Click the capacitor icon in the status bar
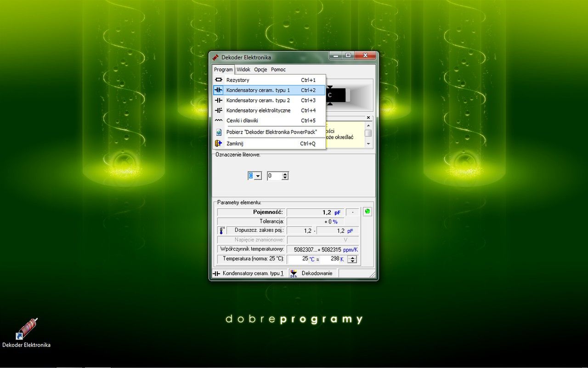The height and width of the screenshot is (368, 588). pyautogui.click(x=216, y=273)
